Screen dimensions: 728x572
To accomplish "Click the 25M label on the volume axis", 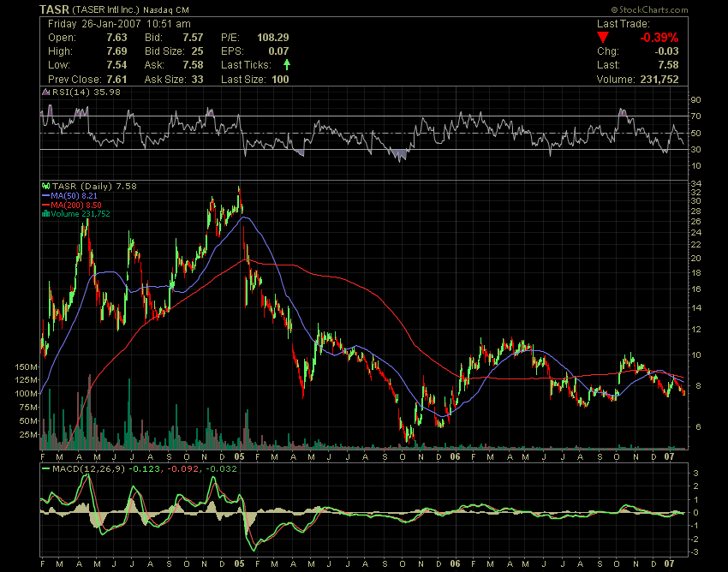I will click(x=29, y=435).
